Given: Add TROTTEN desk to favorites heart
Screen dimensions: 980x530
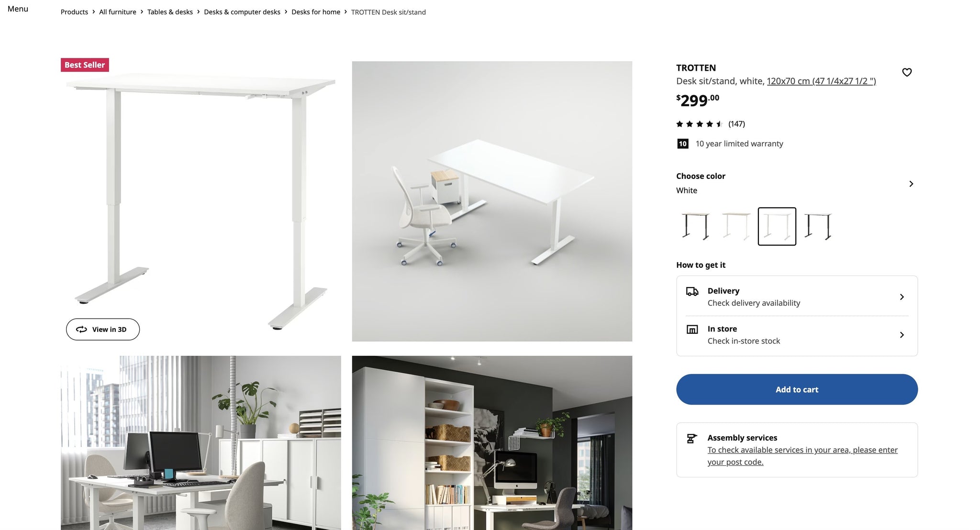Looking at the screenshot, I should pyautogui.click(x=907, y=72).
